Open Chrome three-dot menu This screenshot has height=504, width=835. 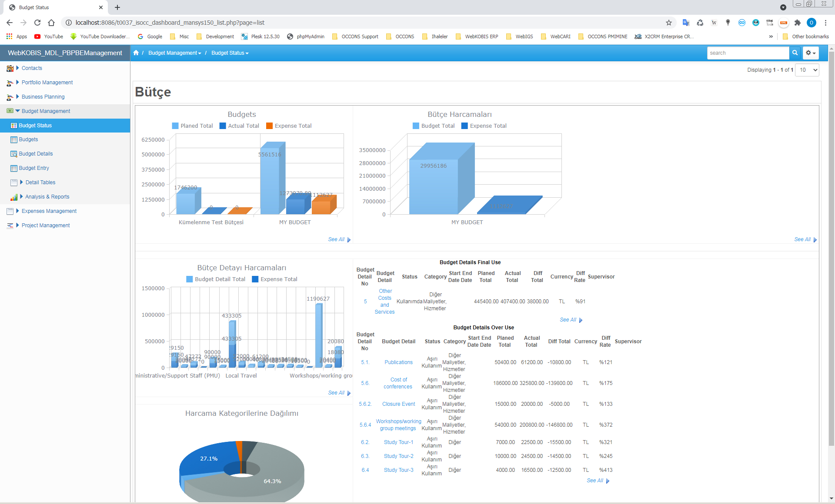[x=825, y=23]
